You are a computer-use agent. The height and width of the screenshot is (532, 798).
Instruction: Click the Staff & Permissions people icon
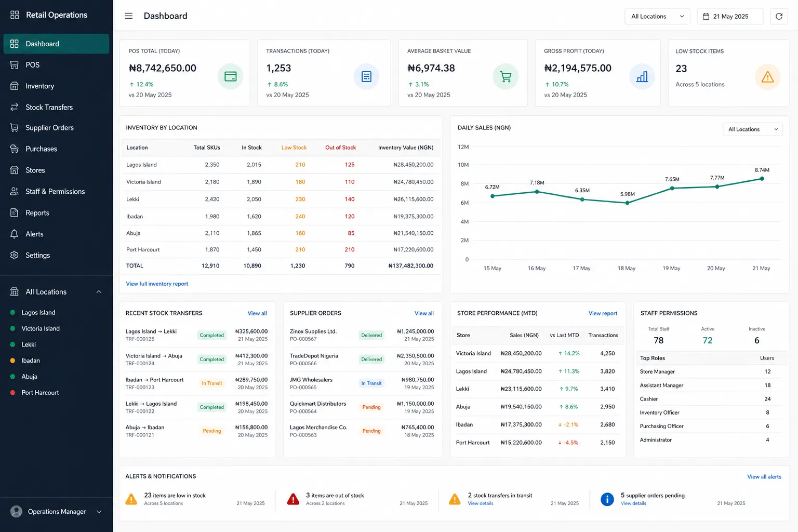tap(15, 192)
